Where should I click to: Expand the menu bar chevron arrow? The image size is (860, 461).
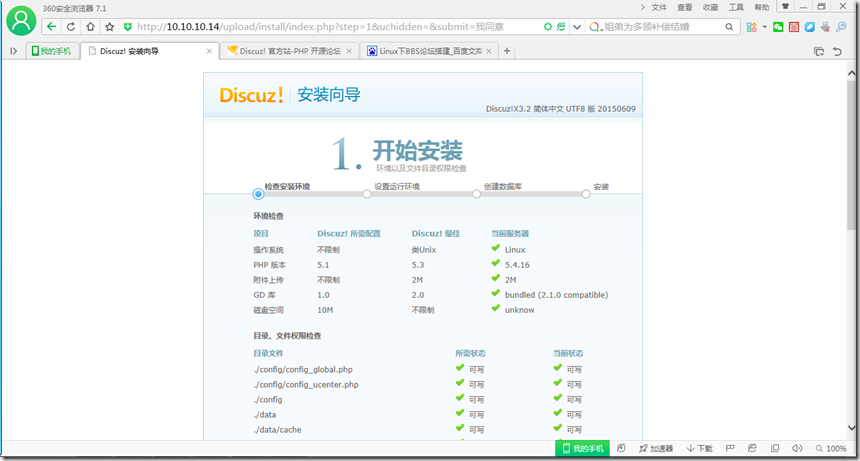[x=643, y=7]
